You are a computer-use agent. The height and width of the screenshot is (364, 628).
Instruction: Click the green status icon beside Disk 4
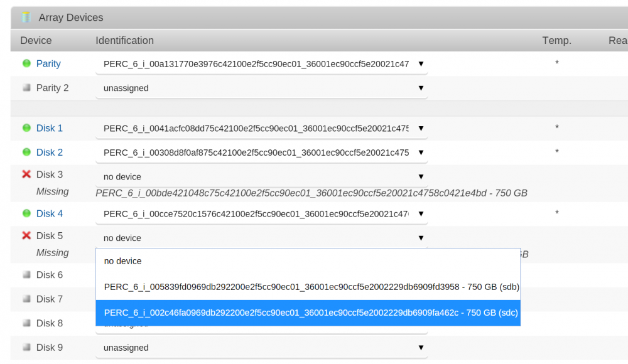pyautogui.click(x=26, y=213)
